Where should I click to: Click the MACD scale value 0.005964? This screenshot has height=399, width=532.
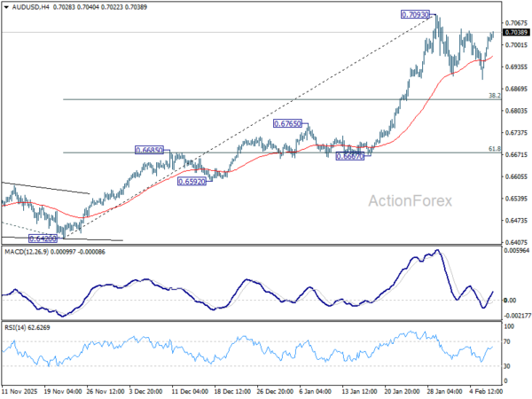coord(518,251)
